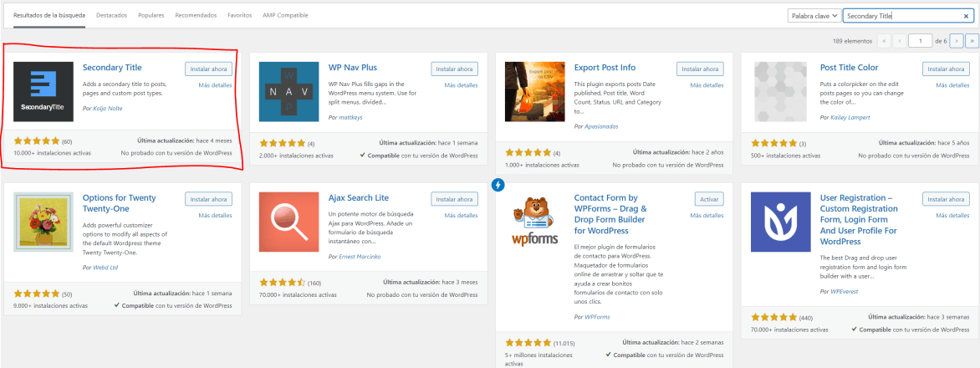Click the '189 elementos' count text
The width and height of the screenshot is (980, 368).
point(852,41)
